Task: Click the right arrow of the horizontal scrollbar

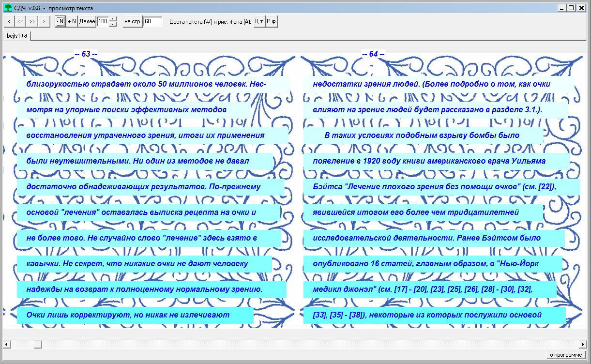Action: [x=584, y=344]
